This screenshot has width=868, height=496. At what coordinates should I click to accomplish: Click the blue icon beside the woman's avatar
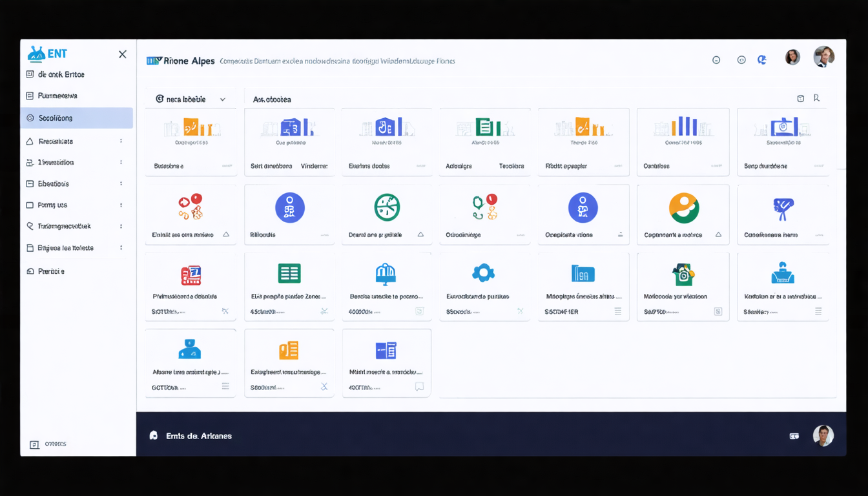coord(762,59)
